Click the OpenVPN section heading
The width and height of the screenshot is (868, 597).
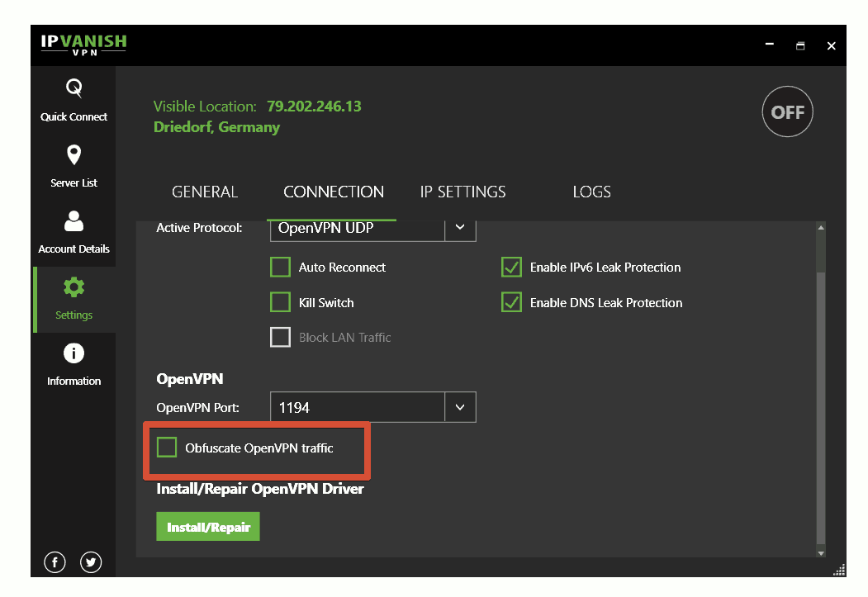click(190, 379)
